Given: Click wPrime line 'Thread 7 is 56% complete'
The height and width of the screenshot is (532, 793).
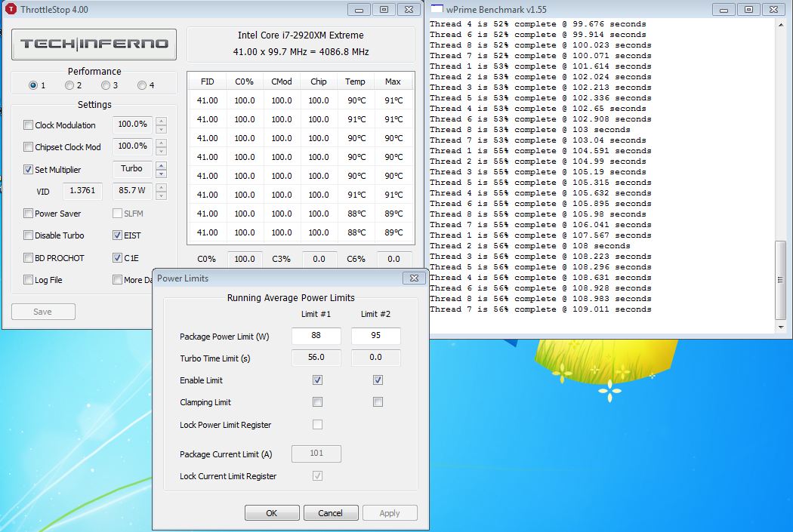Looking at the screenshot, I should point(541,309).
